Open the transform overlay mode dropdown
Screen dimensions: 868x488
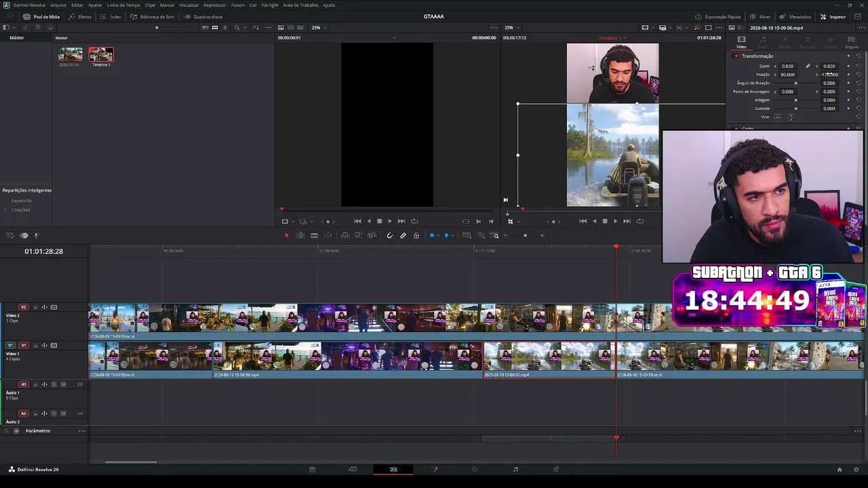coord(519,221)
